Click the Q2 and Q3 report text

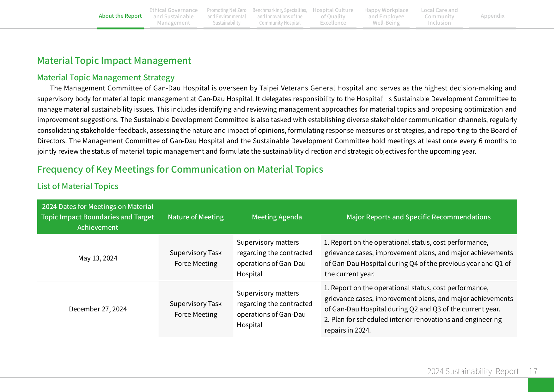pos(419,298)
